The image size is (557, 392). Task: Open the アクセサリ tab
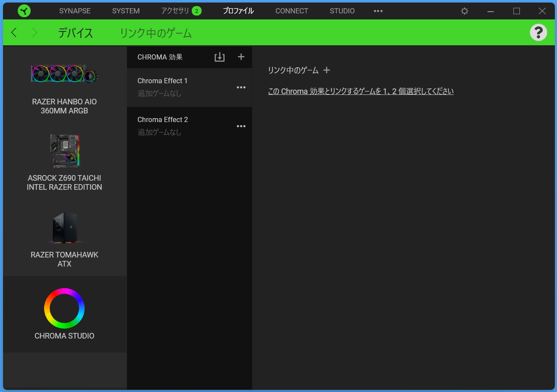tap(175, 11)
